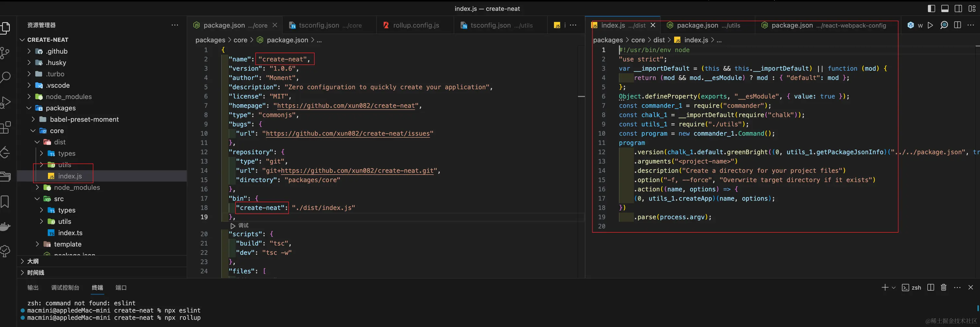Click 'dist' in right editor breadcrumbs
Screen dimensions: 980x327
point(659,40)
